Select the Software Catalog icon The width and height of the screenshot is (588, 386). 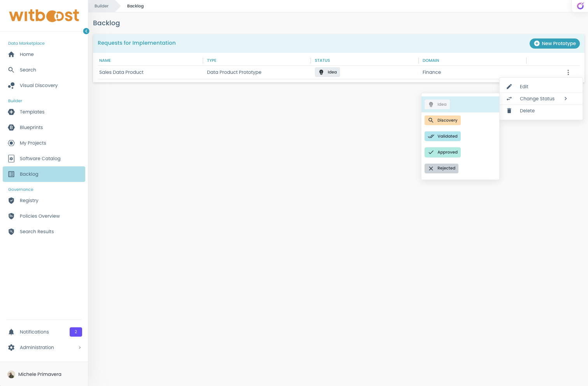pyautogui.click(x=11, y=158)
